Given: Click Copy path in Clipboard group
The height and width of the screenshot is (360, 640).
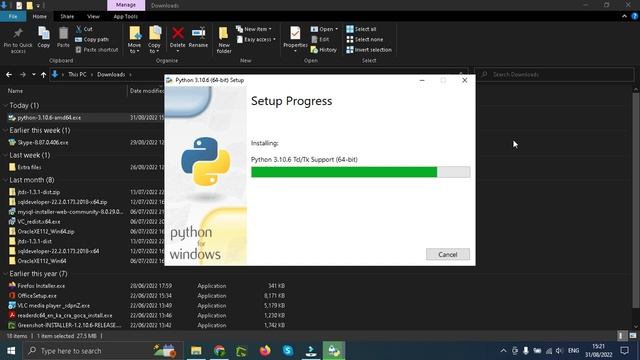Looking at the screenshot, I should [x=92, y=40].
